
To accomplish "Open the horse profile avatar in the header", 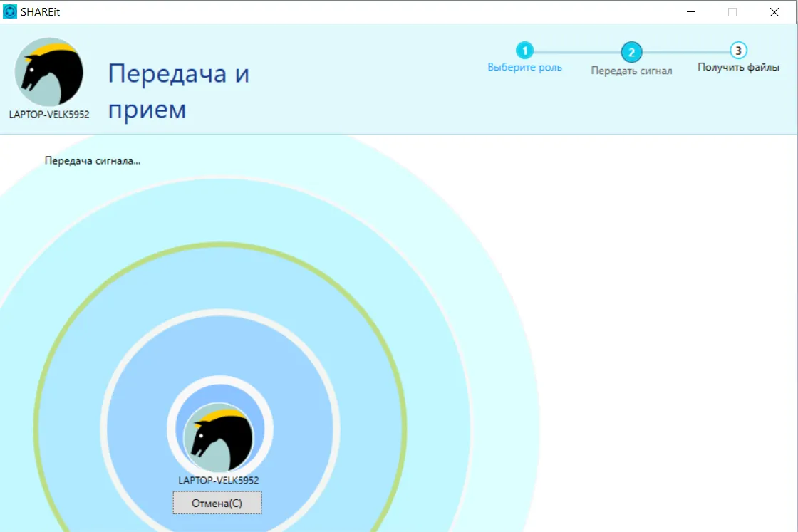I will click(49, 73).
